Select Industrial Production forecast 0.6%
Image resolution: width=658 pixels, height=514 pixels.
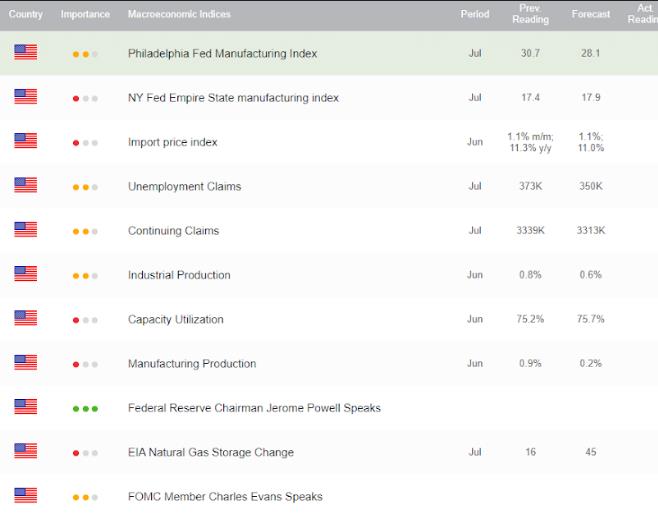(x=591, y=274)
